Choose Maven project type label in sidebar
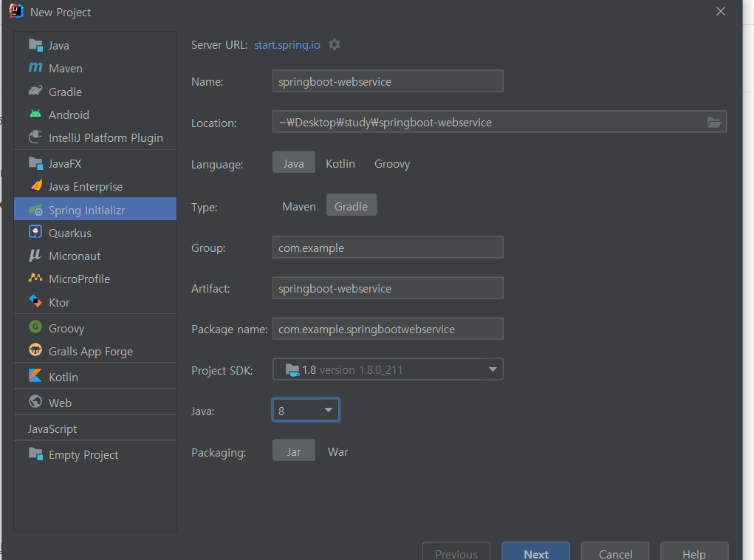The width and height of the screenshot is (754, 560). pyautogui.click(x=66, y=68)
